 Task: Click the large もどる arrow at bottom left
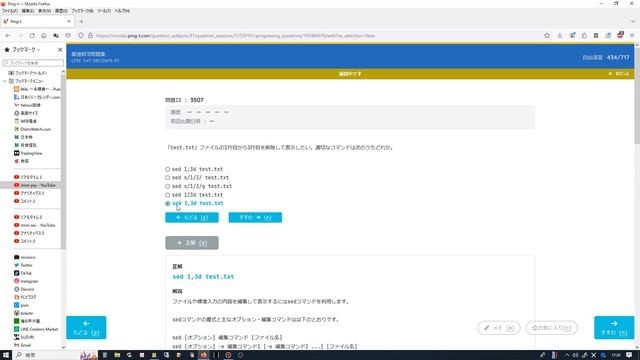coord(86,327)
